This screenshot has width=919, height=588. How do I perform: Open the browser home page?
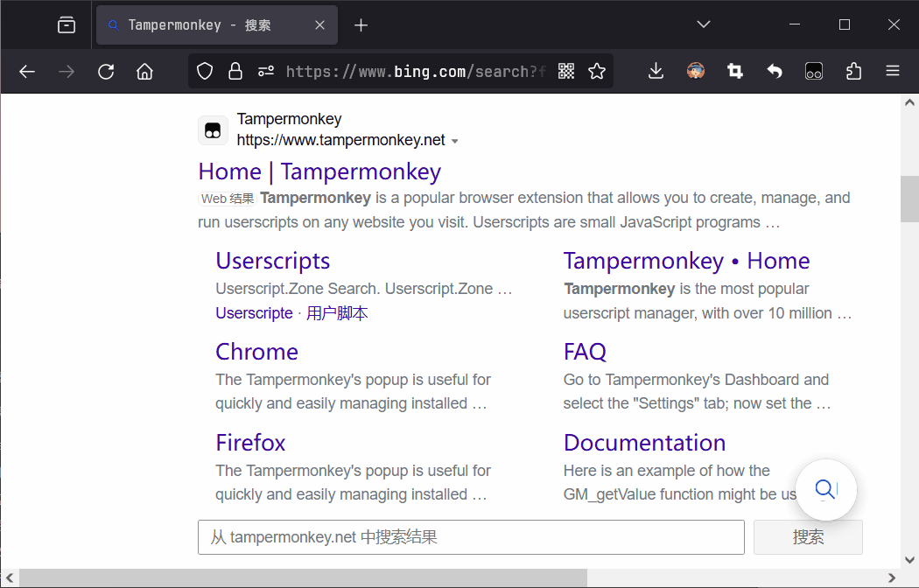point(144,72)
